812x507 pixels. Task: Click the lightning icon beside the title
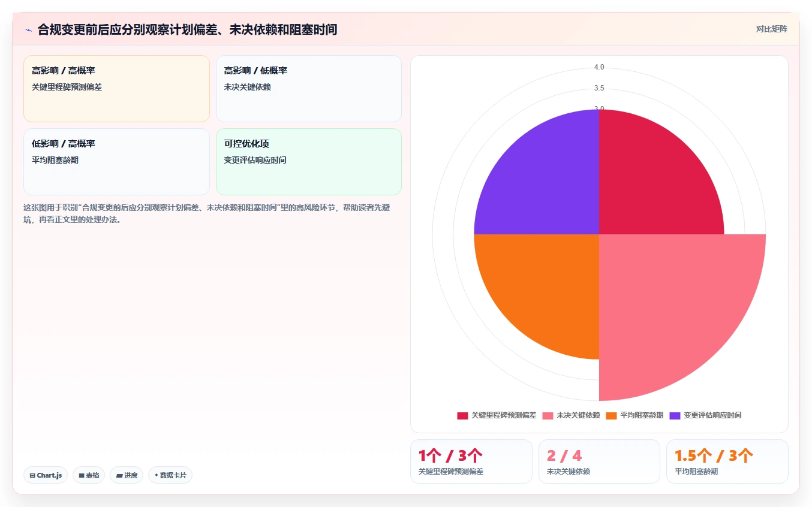[x=29, y=29]
